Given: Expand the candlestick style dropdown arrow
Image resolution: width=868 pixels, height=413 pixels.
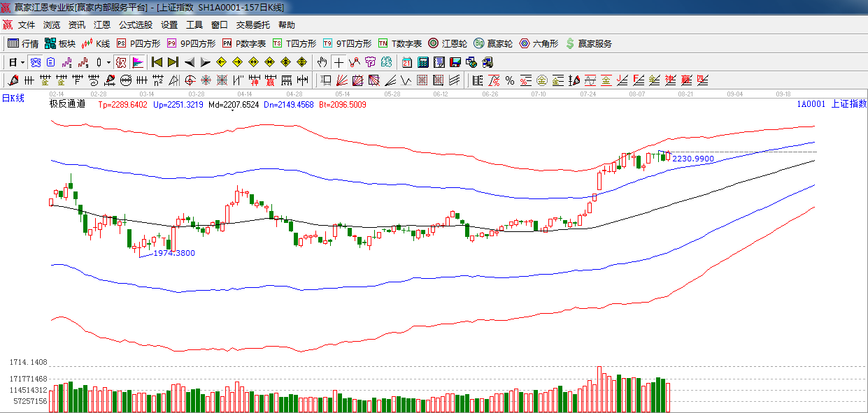Looking at the screenshot, I should click(108, 62).
